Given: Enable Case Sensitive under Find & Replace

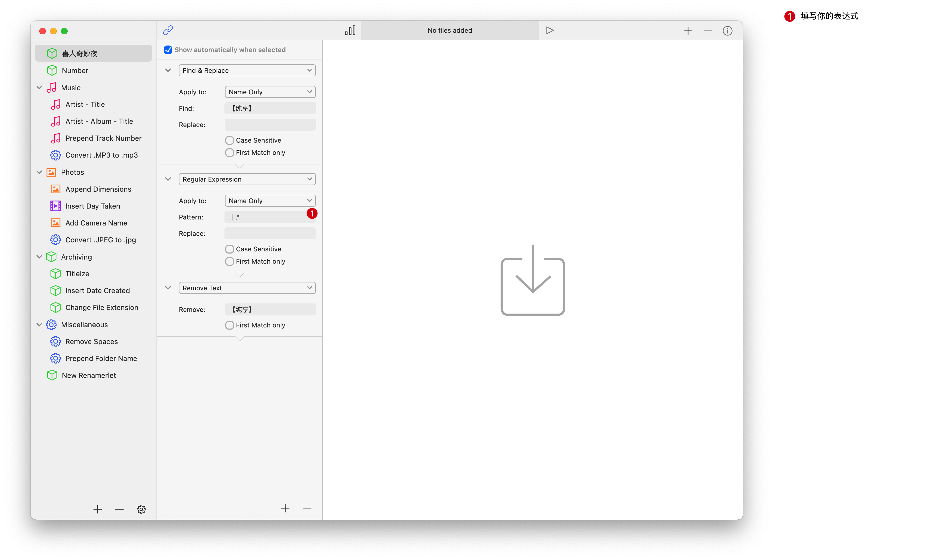Looking at the screenshot, I should [229, 140].
